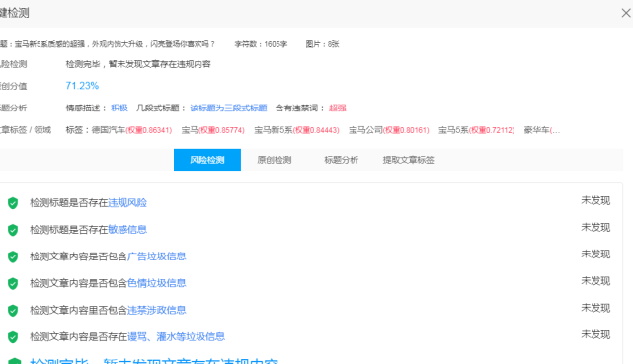
Task: Click the 71.23% originality score
Action: [x=82, y=86]
